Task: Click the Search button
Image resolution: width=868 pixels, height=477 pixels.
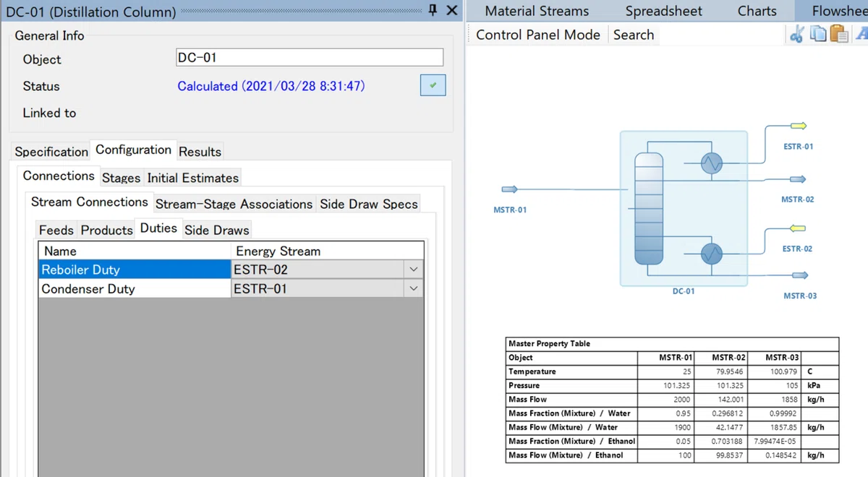Action: tap(634, 35)
